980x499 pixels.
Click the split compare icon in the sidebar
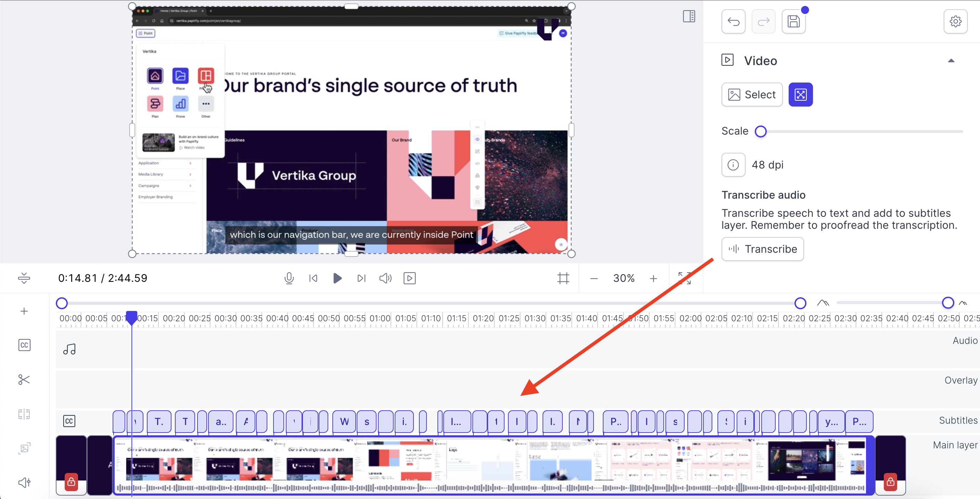point(24,414)
